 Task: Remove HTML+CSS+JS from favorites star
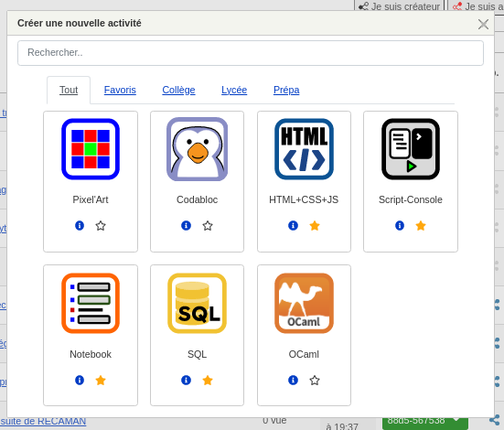click(315, 225)
